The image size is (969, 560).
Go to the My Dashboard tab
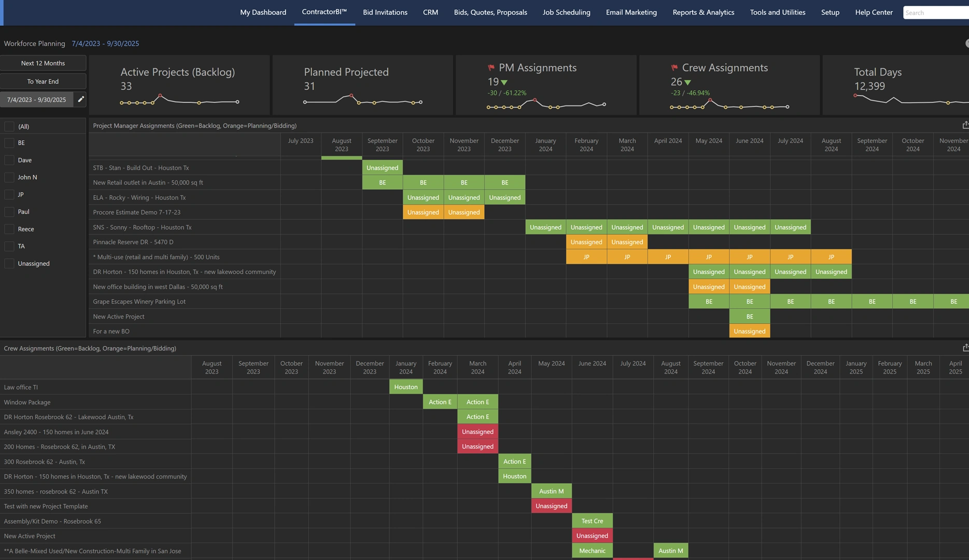point(263,12)
